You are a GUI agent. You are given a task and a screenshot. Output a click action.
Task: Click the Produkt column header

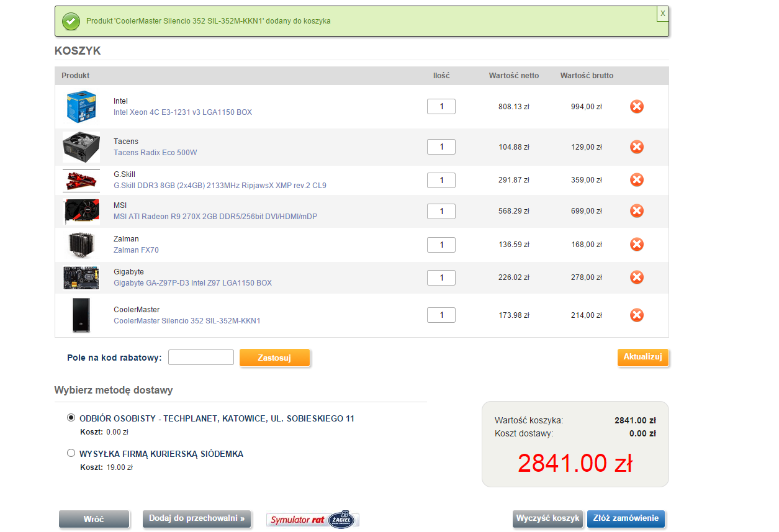(x=76, y=76)
